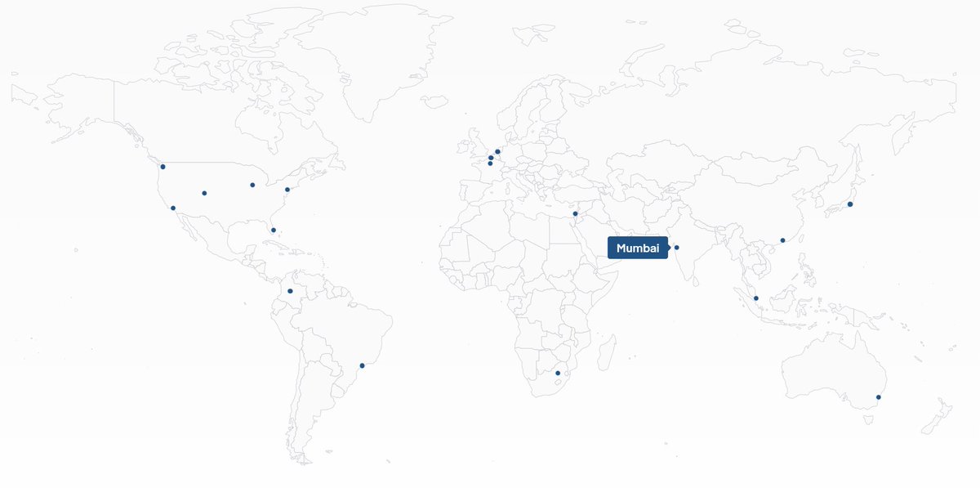The height and width of the screenshot is (488, 980).
Task: Click the Mumbai map marker dot in India
Action: pos(676,248)
